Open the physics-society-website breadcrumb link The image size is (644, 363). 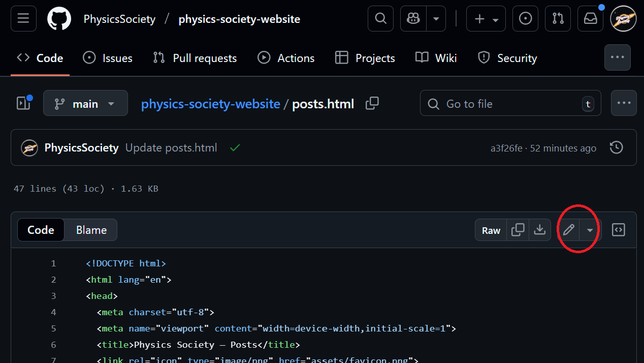click(210, 103)
